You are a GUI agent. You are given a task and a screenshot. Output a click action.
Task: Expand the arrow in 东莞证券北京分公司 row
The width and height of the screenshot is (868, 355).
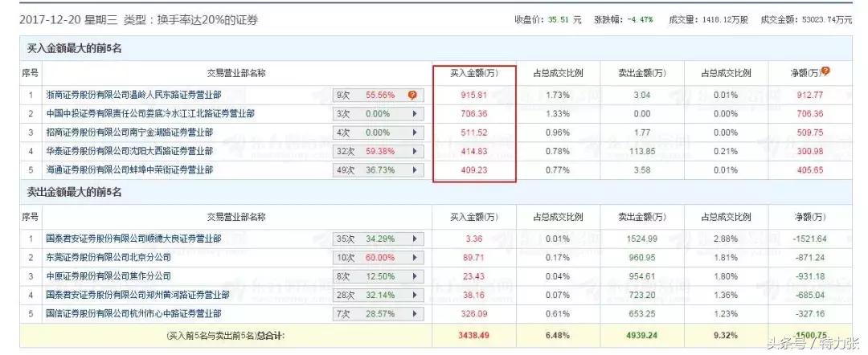click(415, 259)
